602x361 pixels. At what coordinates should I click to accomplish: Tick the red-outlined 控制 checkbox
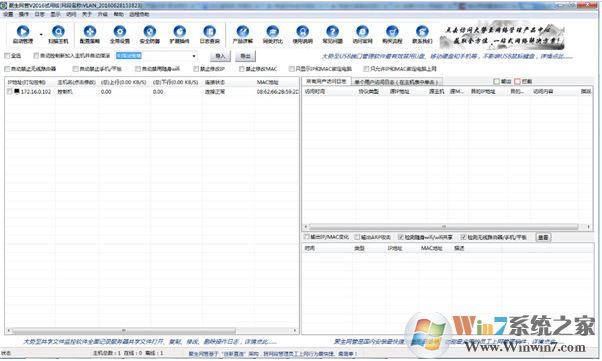[517, 81]
